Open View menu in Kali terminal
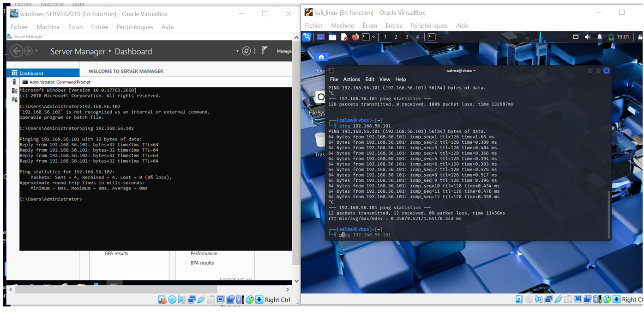This screenshot has width=644, height=312. coord(385,80)
